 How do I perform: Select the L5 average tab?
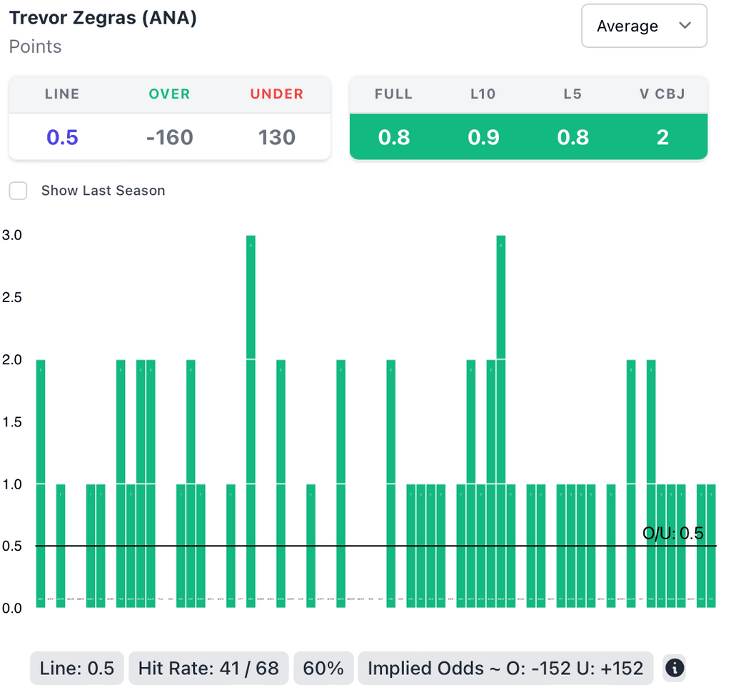coord(573,94)
